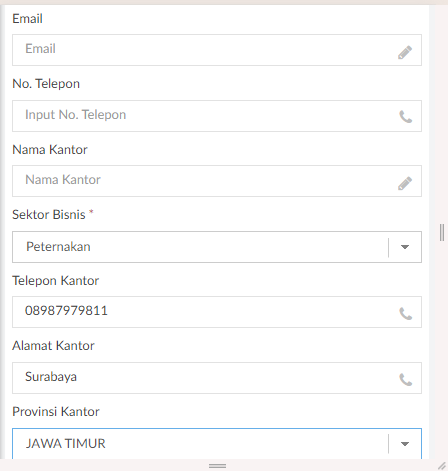Focus the Email input field
Image resolution: width=448 pixels, height=471 pixels.
(217, 50)
